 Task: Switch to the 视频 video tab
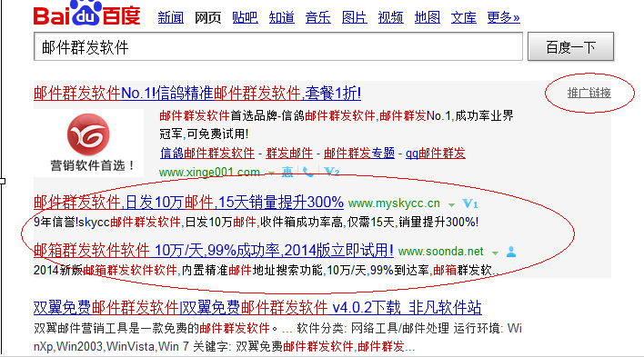[x=390, y=17]
